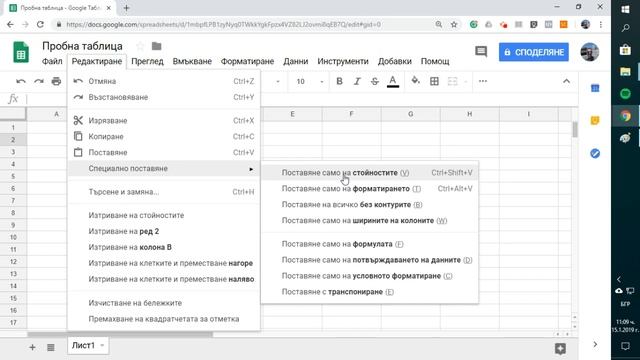Click column header G
Screen dimensions: 640x360
point(411,114)
